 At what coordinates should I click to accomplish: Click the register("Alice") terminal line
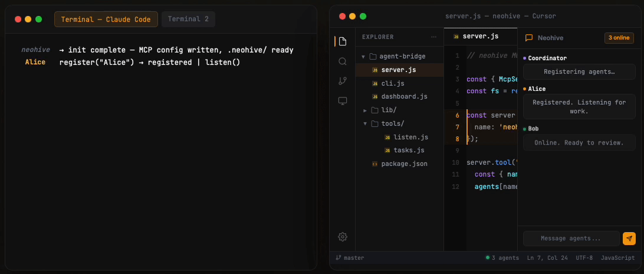150,63
